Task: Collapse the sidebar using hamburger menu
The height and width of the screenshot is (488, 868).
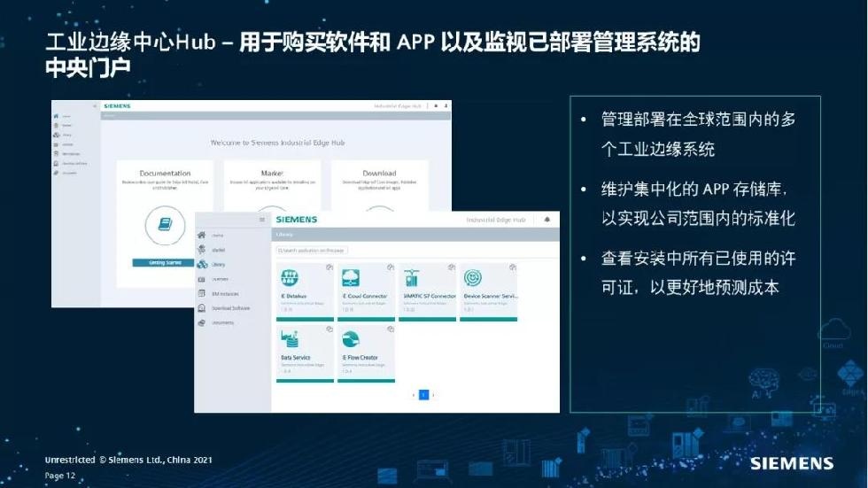Action: tap(261, 220)
